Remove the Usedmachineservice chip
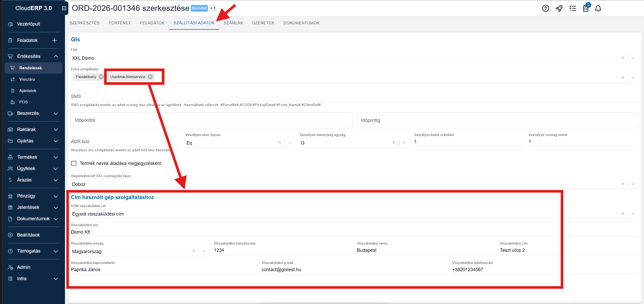The image size is (644, 304). [150, 77]
